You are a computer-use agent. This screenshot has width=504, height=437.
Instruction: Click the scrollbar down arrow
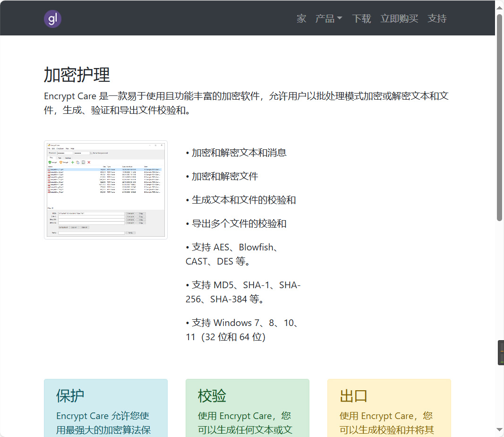coord(499,429)
